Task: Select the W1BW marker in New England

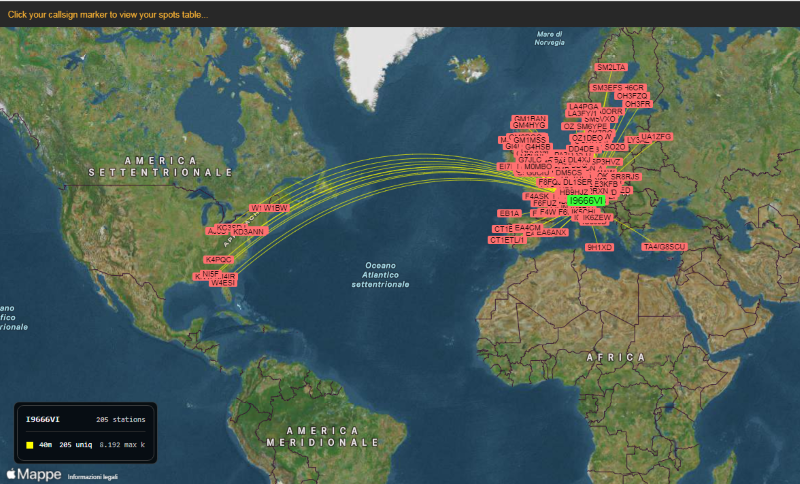Action: pyautogui.click(x=276, y=208)
